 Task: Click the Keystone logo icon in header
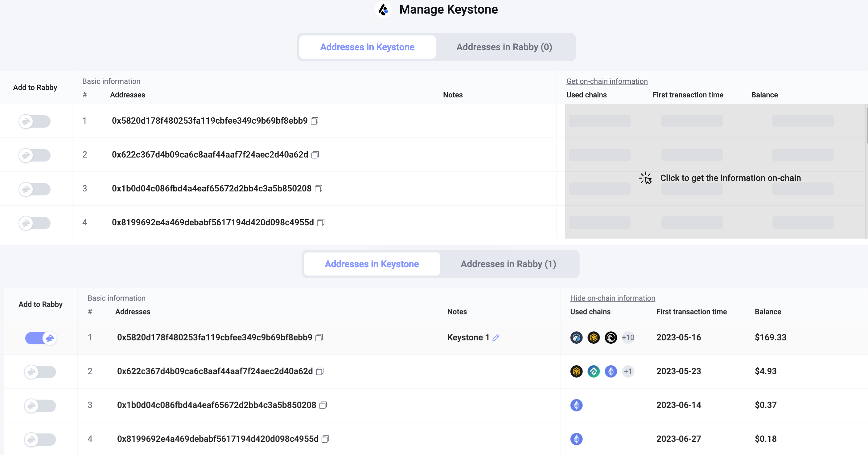click(383, 10)
